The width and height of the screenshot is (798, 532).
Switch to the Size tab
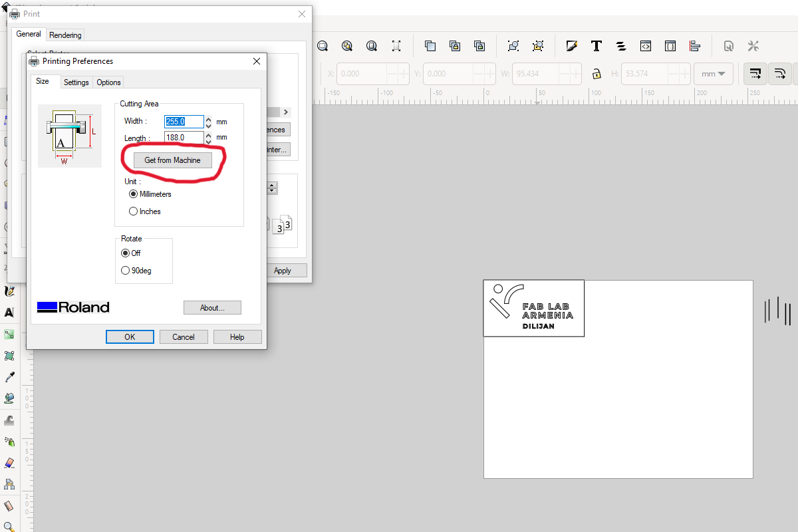(43, 81)
